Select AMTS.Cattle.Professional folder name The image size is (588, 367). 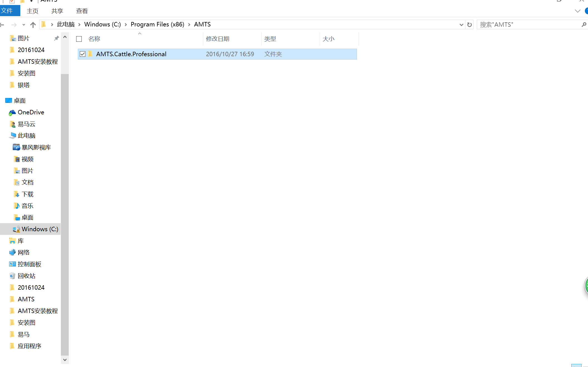(x=131, y=54)
